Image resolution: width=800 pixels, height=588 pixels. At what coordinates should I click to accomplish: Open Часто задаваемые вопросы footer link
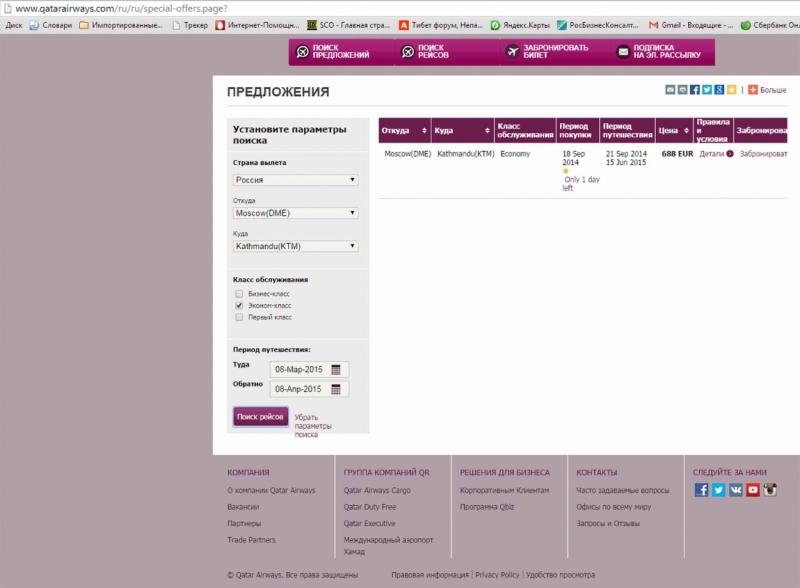pos(622,491)
